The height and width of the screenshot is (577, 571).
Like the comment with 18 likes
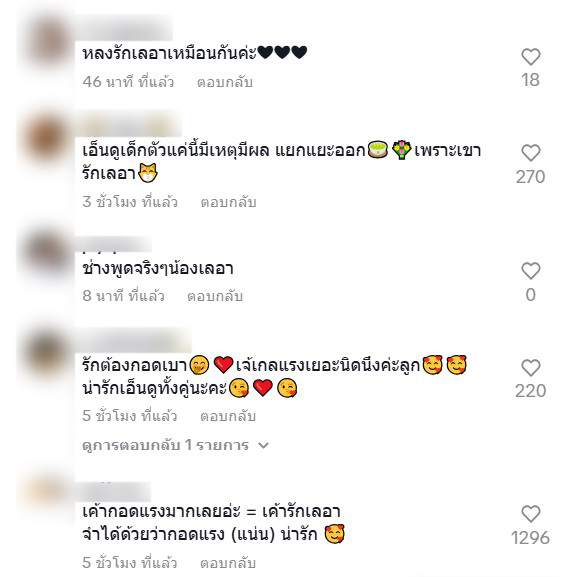531,57
